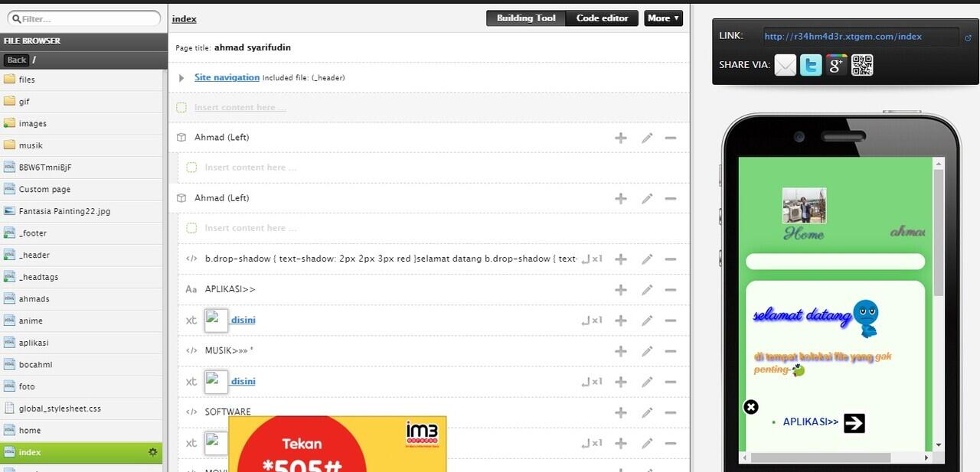Click the first disini link

(x=242, y=320)
